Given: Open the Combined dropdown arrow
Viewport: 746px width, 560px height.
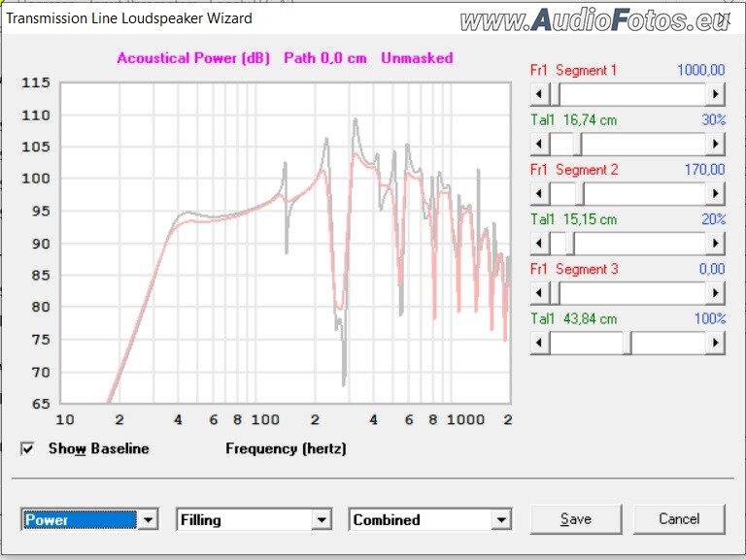Looking at the screenshot, I should click(501, 519).
